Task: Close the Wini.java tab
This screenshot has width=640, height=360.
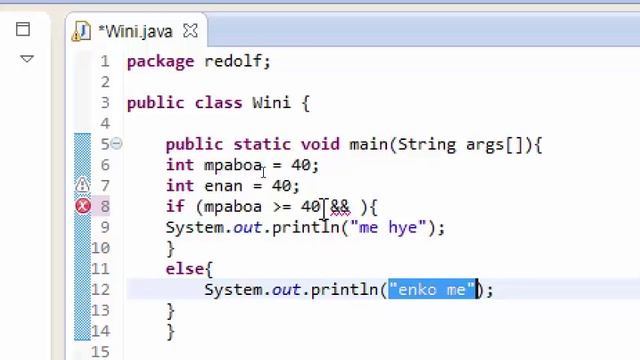Action: point(190,31)
